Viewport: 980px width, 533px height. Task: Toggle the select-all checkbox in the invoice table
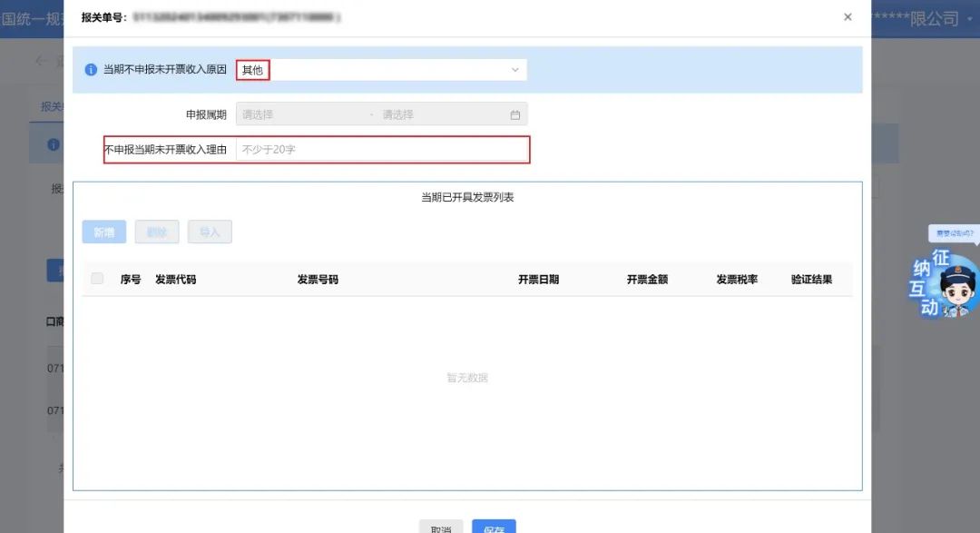point(97,278)
